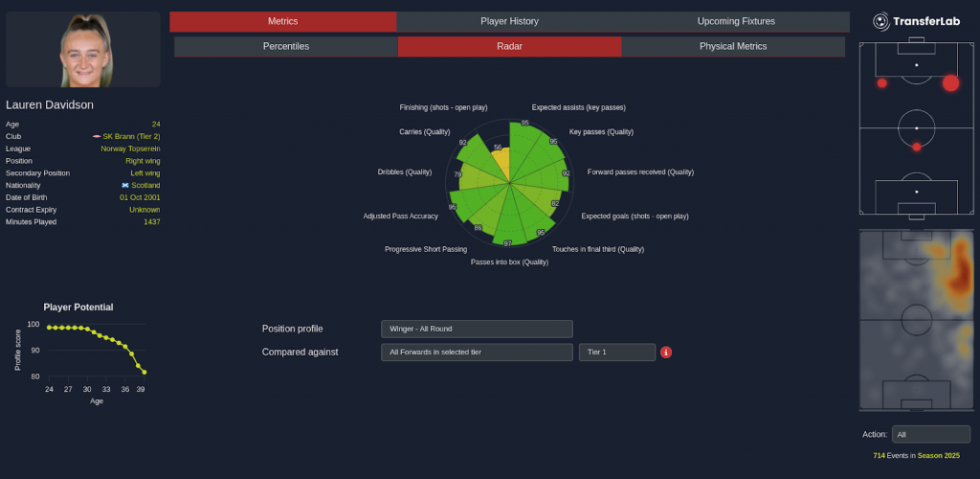Screen dimensions: 980x479
Task: Click the small red dot near center circle
Action: coord(917,147)
